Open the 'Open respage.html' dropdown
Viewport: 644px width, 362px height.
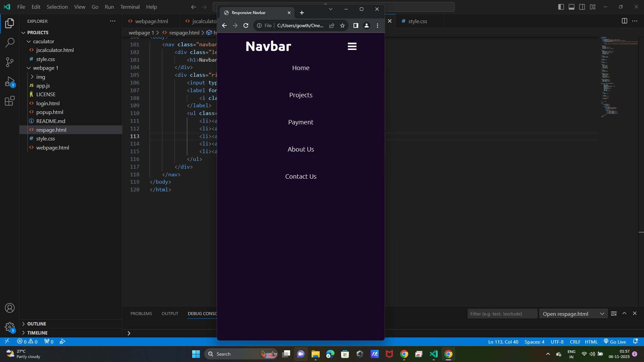click(573, 314)
